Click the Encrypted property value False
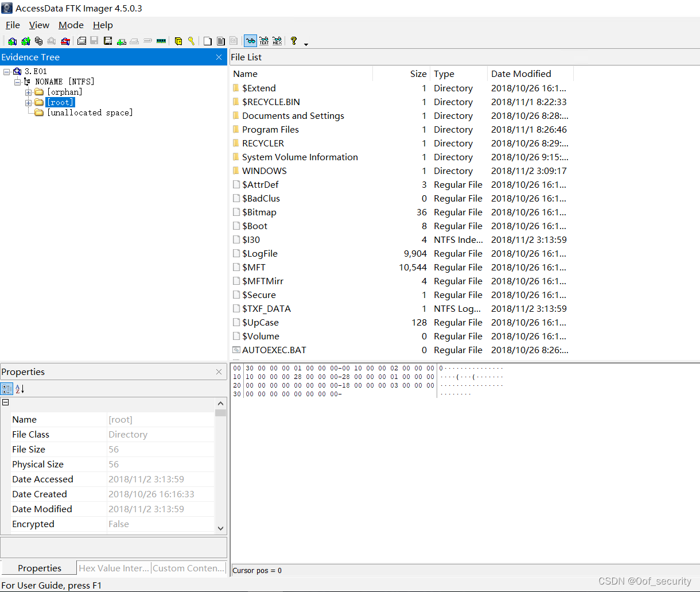 pyautogui.click(x=119, y=524)
